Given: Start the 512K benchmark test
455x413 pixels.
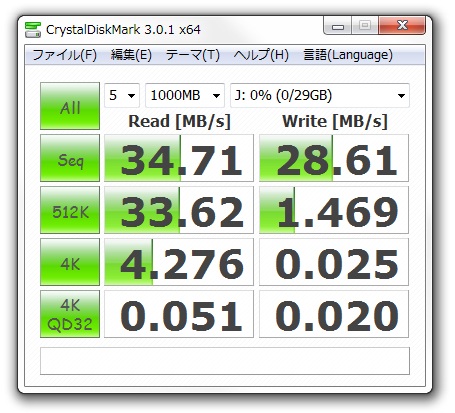Looking at the screenshot, I should point(70,210).
